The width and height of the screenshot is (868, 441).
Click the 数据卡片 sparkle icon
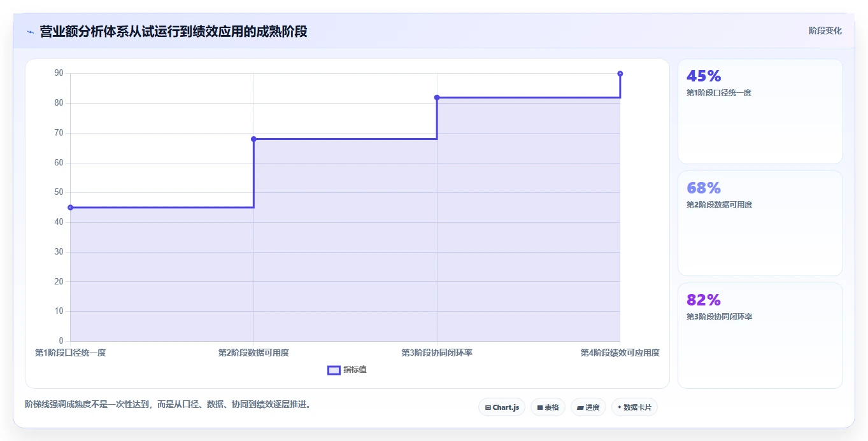point(619,407)
